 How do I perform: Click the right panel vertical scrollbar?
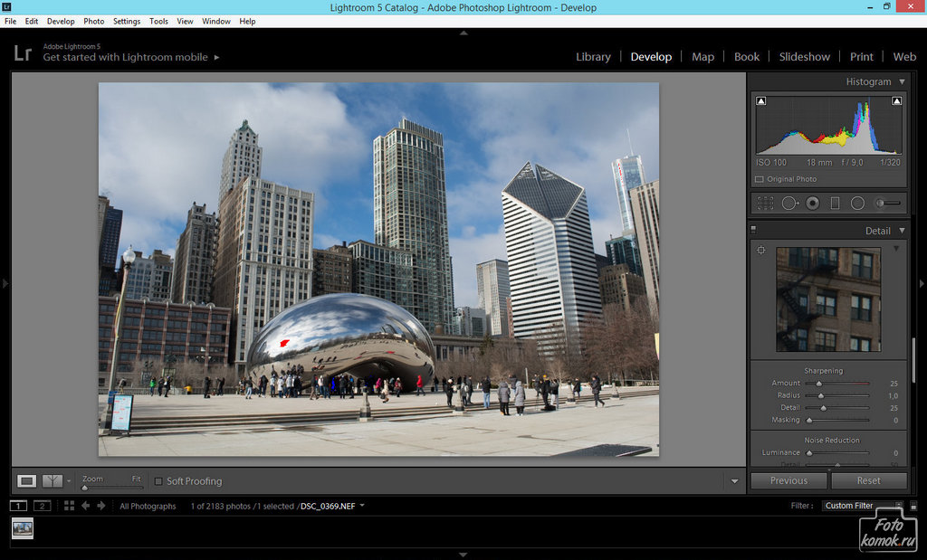(914, 360)
